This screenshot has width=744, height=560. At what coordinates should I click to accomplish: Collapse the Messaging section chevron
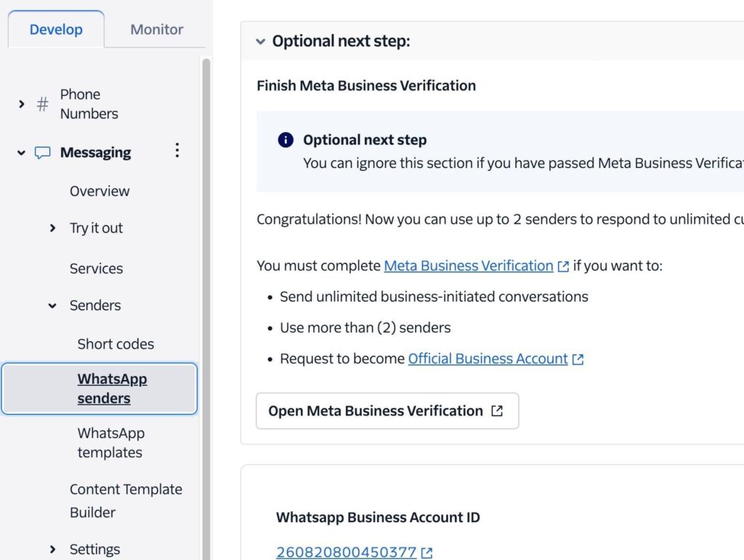coord(21,153)
